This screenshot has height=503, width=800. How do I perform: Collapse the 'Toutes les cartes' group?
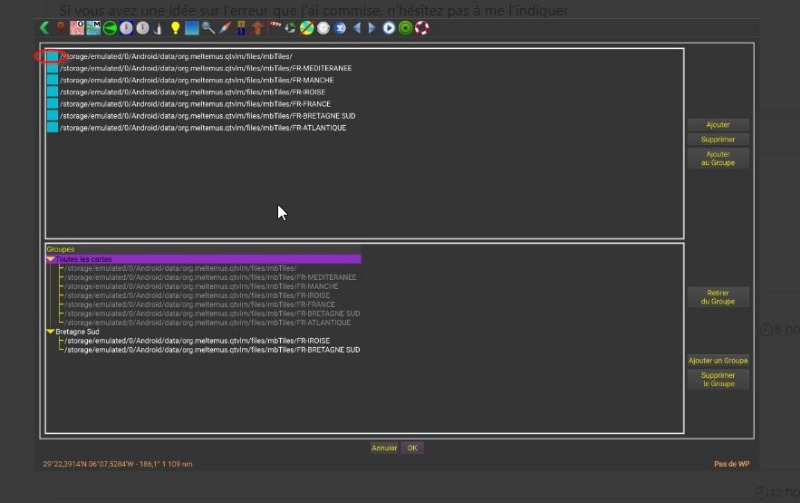(50, 259)
